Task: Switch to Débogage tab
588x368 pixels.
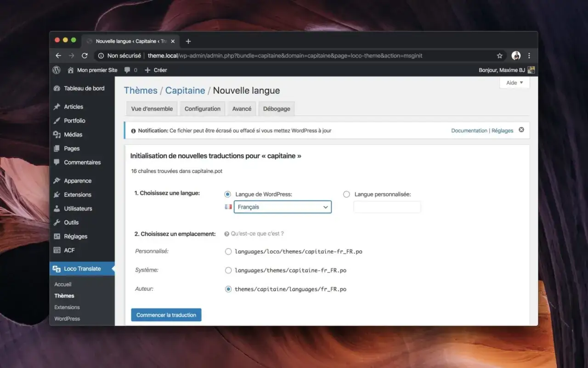Action: 277,109
